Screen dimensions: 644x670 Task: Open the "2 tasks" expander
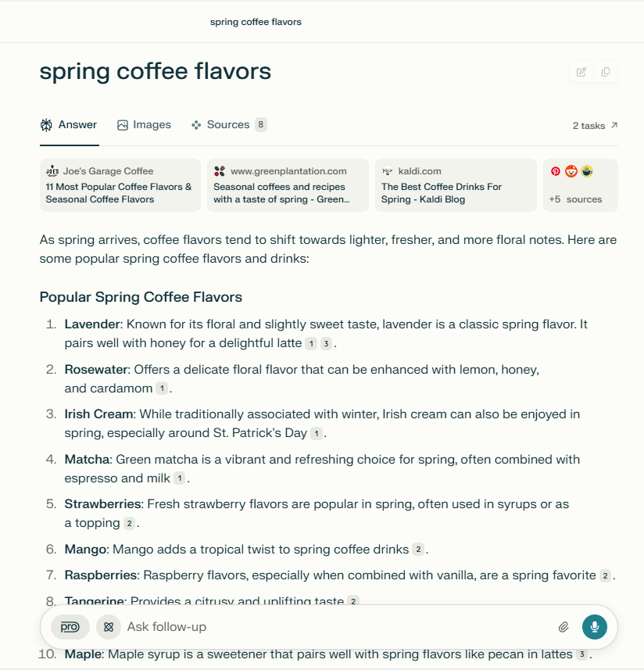(x=595, y=125)
